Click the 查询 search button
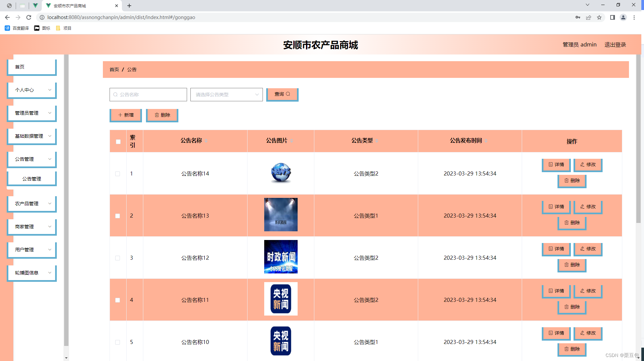The height and width of the screenshot is (361, 644). pyautogui.click(x=282, y=94)
